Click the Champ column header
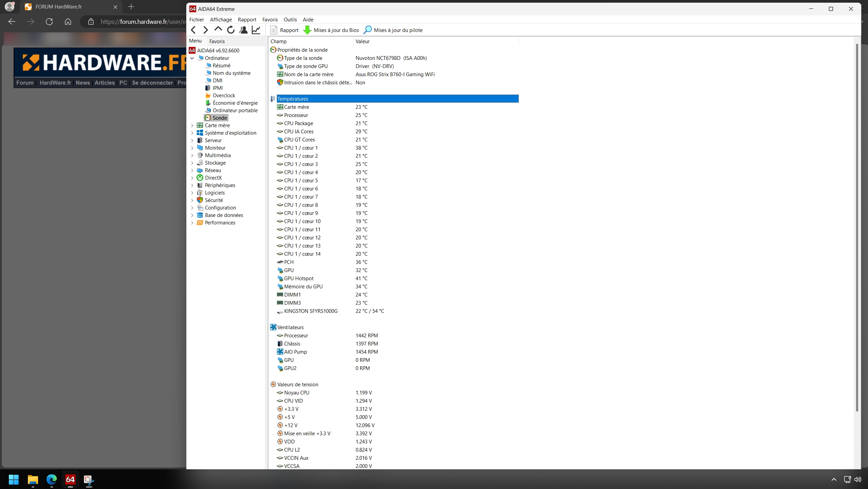 tap(311, 41)
